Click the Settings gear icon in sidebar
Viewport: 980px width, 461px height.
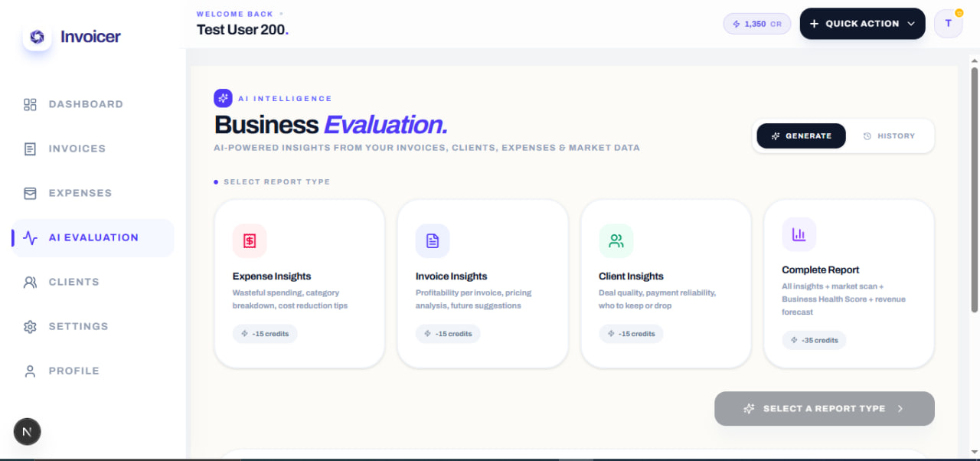30,326
